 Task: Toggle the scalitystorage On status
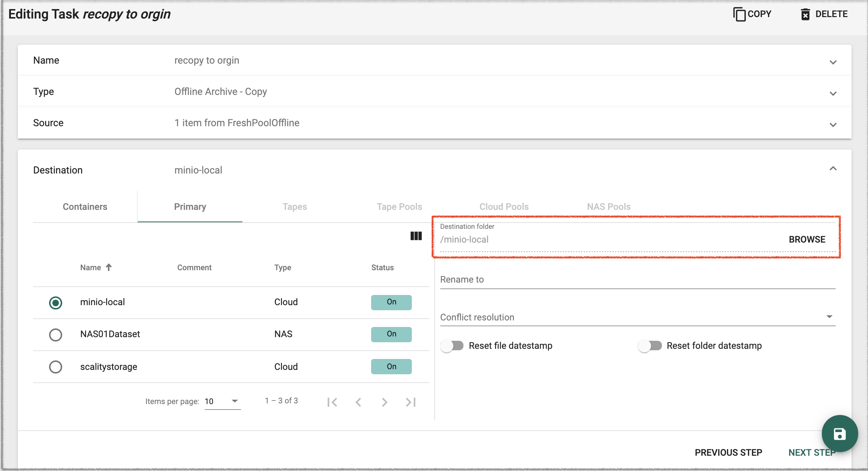pos(391,366)
